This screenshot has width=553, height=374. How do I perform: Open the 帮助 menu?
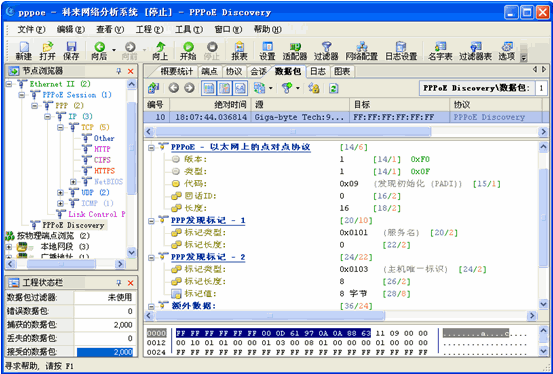[267, 30]
